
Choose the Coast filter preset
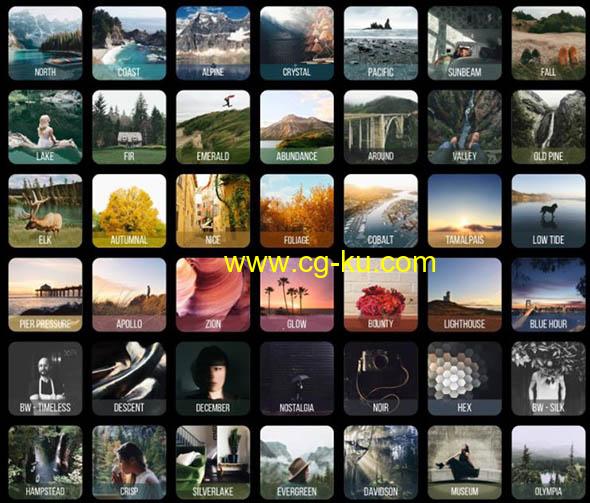pos(129,43)
